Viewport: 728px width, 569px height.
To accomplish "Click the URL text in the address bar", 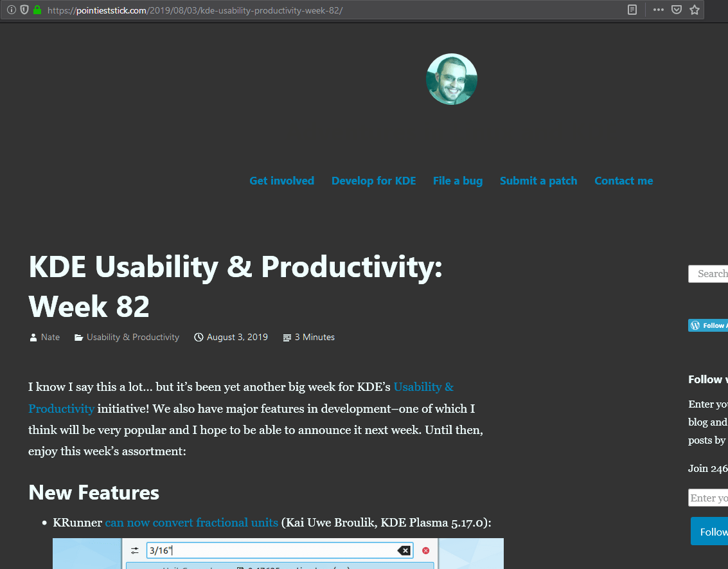I will [195, 10].
